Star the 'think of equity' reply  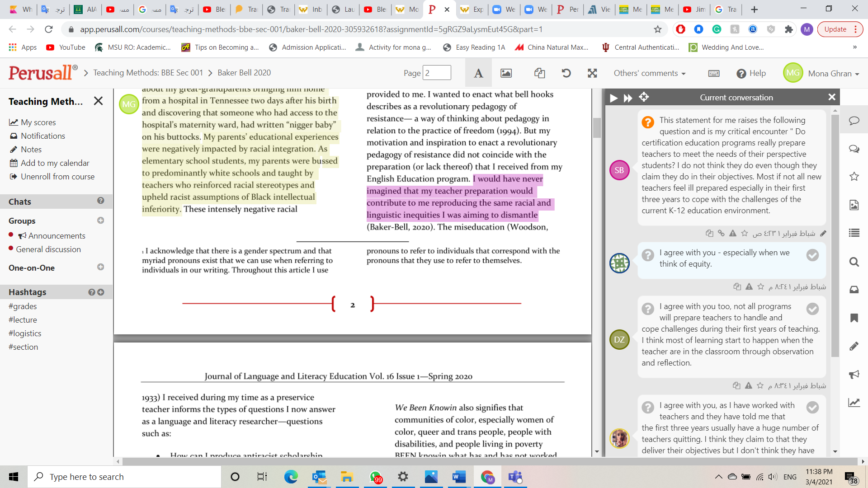point(761,287)
